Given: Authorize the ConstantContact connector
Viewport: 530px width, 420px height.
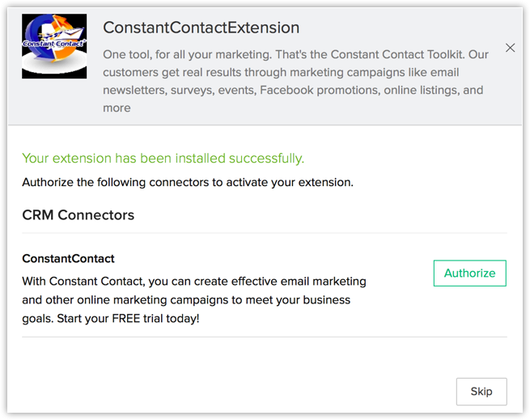Looking at the screenshot, I should 469,273.
